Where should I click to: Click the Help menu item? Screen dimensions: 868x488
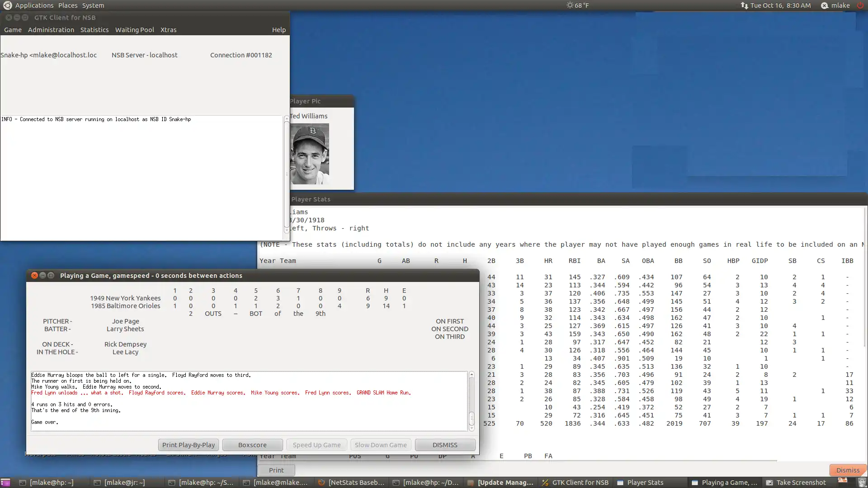click(x=278, y=29)
